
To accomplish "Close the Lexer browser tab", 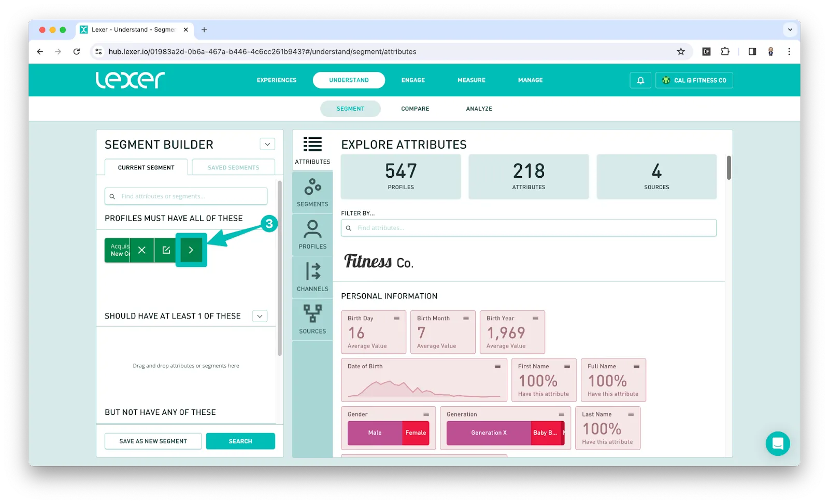I will (x=185, y=30).
